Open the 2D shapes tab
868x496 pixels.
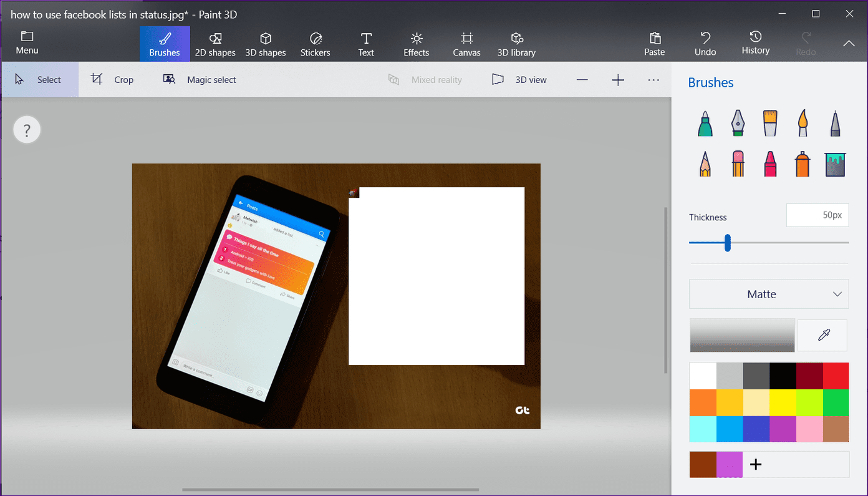pos(215,44)
